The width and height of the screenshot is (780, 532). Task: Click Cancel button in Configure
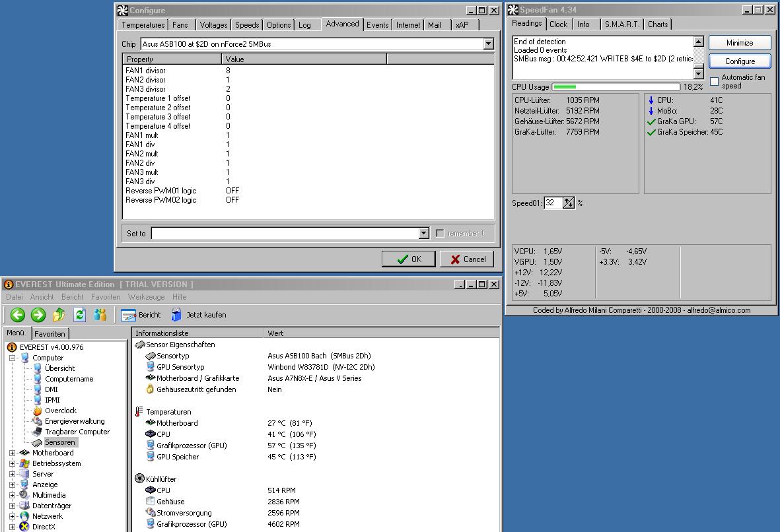click(x=467, y=259)
